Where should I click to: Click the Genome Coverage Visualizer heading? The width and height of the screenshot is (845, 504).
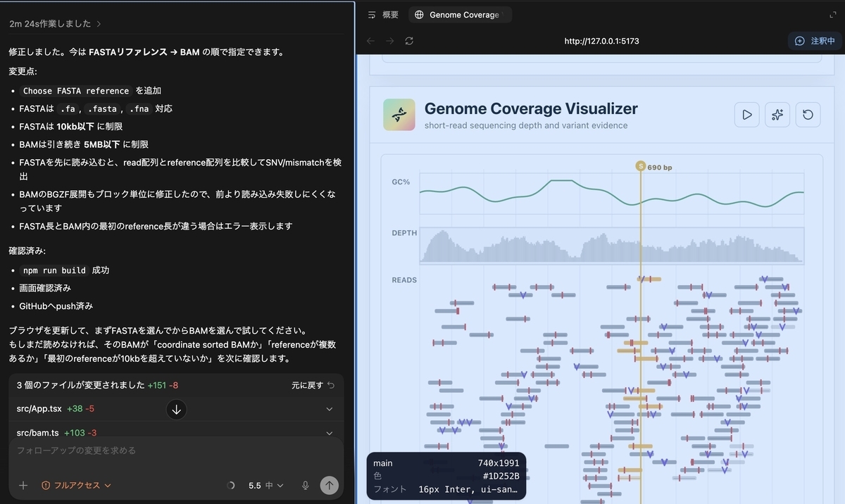tap(531, 108)
